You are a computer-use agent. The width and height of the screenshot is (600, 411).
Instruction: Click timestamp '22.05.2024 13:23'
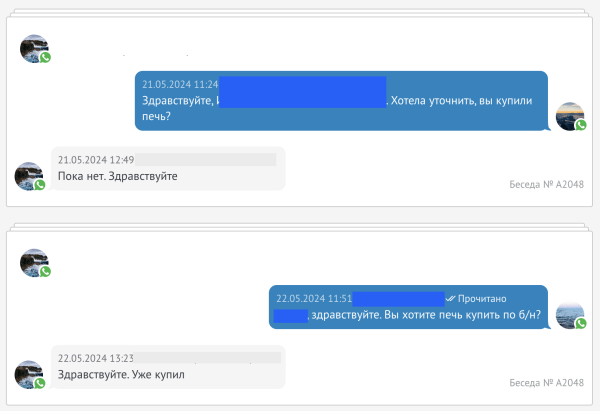96,359
